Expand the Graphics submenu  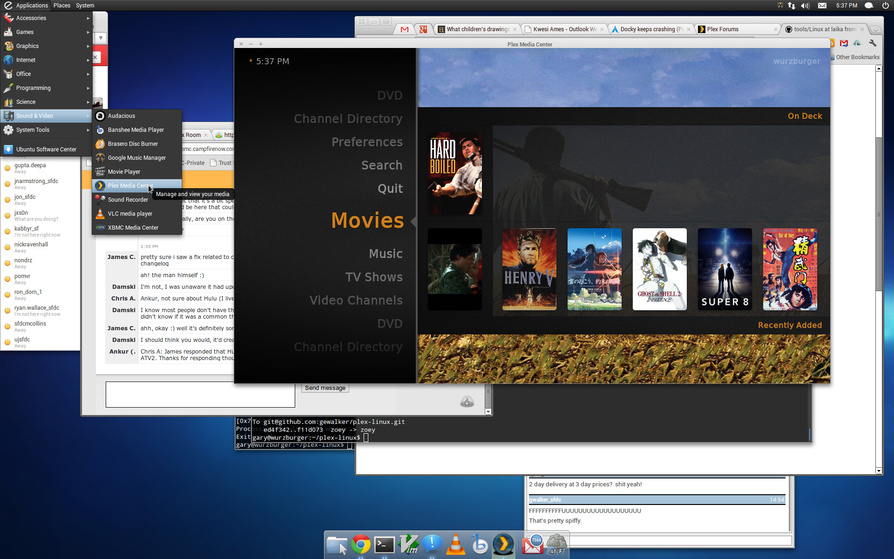(46, 46)
